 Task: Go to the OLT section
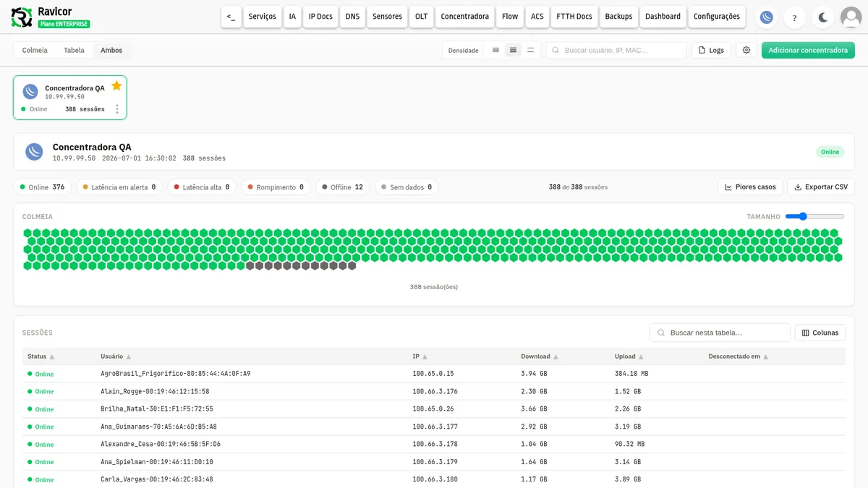pos(421,17)
